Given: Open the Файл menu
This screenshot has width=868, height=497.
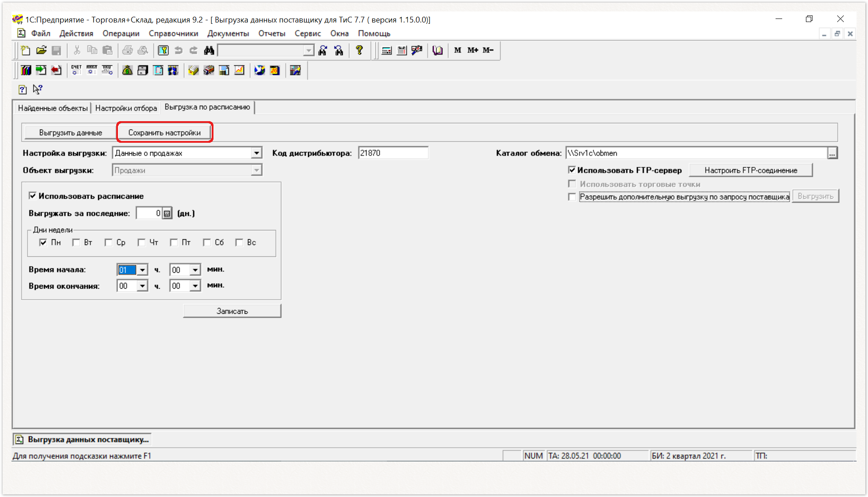Looking at the screenshot, I should pos(40,33).
